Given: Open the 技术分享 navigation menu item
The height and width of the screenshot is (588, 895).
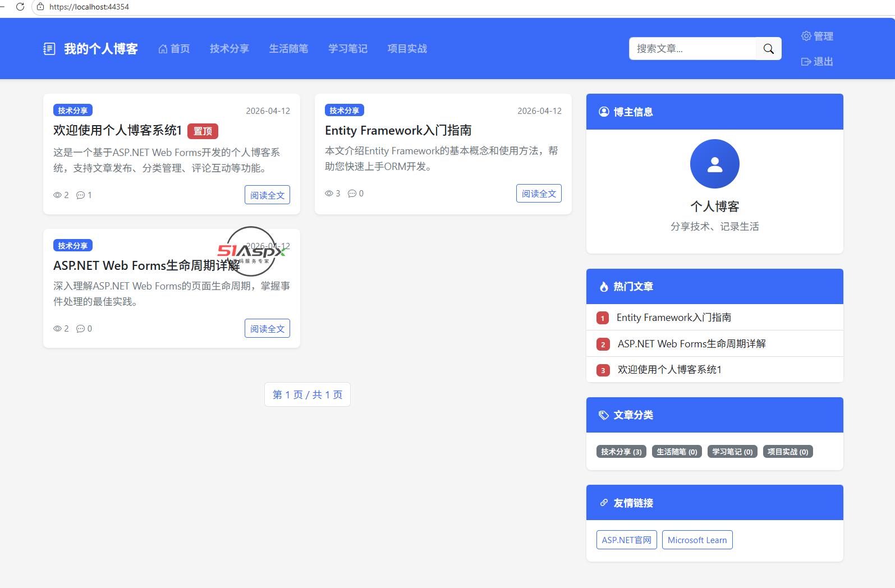Looking at the screenshot, I should (229, 49).
